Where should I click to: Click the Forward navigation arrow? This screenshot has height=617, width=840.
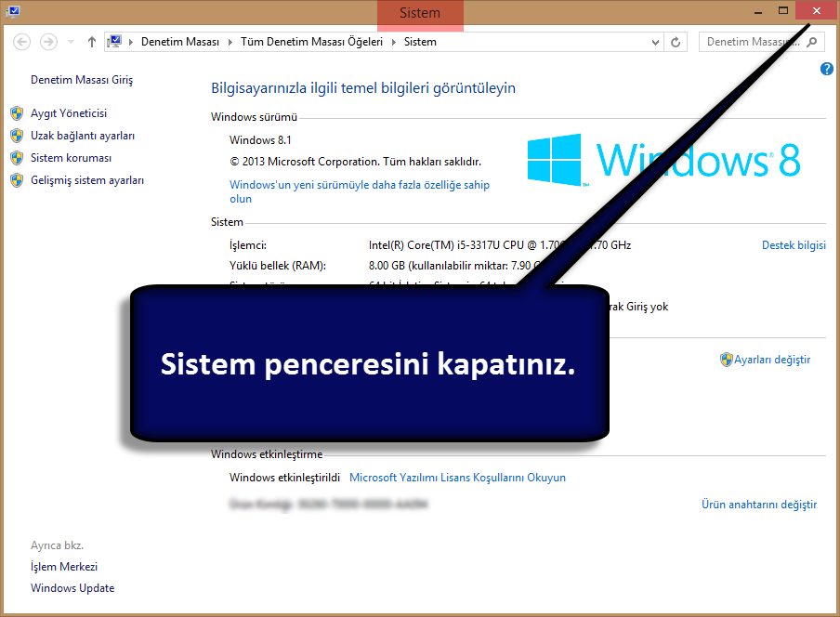coord(48,42)
